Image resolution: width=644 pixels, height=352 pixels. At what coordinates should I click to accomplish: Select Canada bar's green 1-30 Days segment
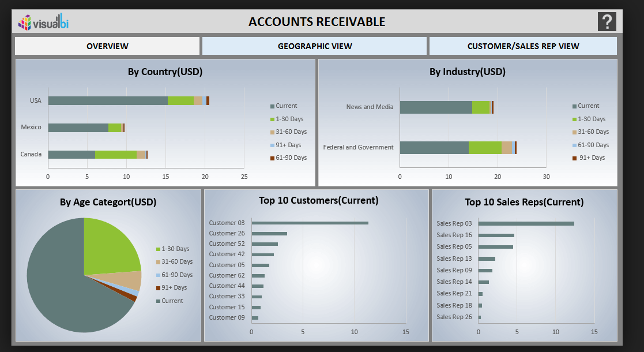click(116, 155)
